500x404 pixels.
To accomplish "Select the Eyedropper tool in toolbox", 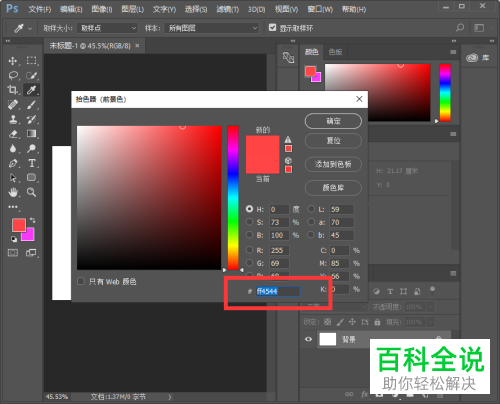I will pyautogui.click(x=32, y=90).
